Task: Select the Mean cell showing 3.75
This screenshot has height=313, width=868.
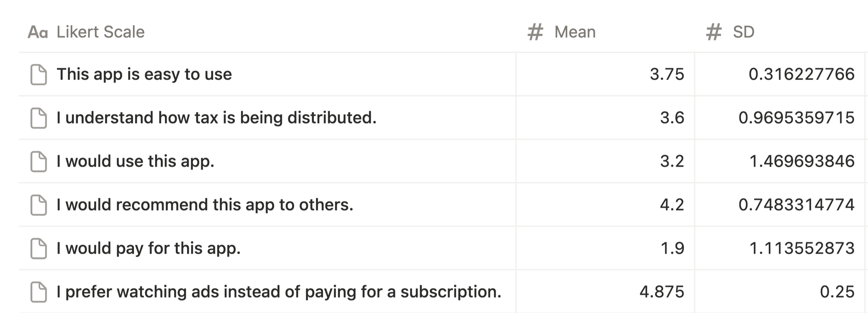Action: click(x=605, y=74)
